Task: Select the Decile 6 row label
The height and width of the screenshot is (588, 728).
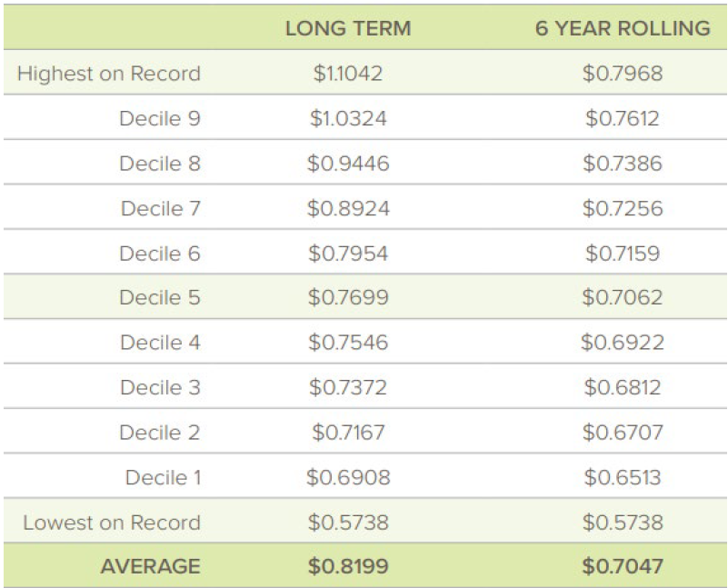Action: [x=160, y=254]
